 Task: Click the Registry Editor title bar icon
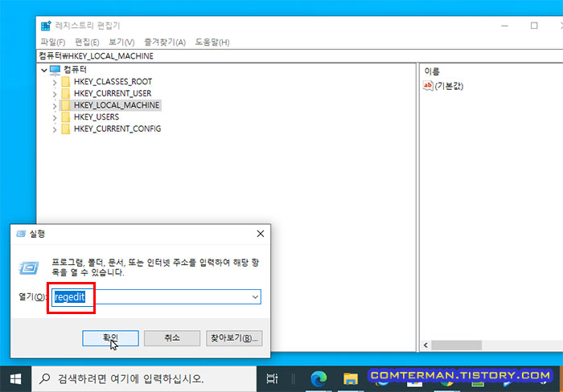[46, 26]
